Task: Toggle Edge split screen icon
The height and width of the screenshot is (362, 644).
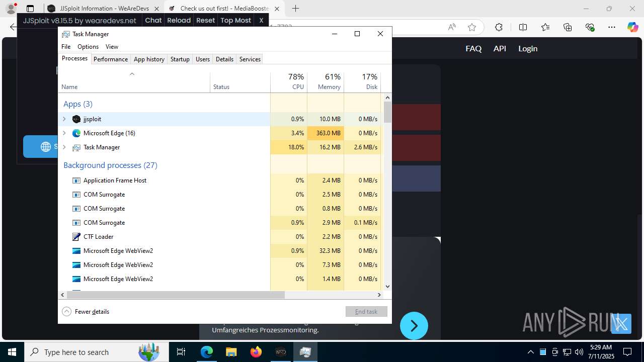Action: 523,27
